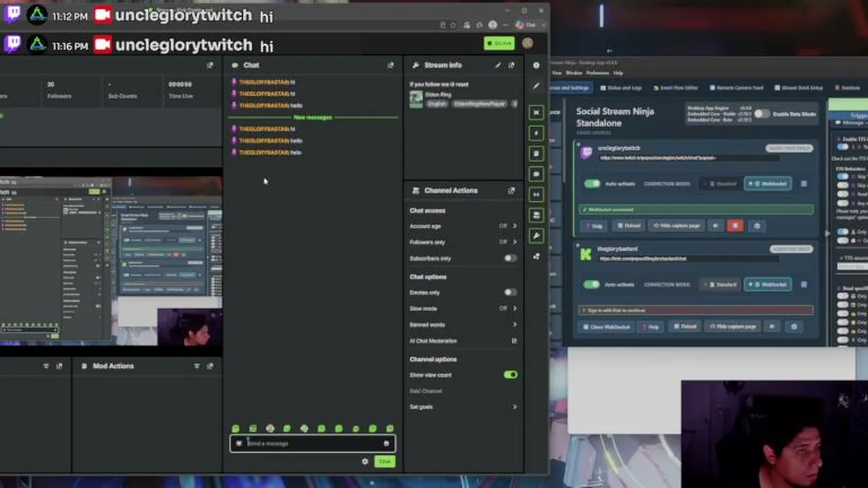The image size is (868, 488).
Task: Switch to the Stream Deck Setup tab
Action: (x=798, y=88)
